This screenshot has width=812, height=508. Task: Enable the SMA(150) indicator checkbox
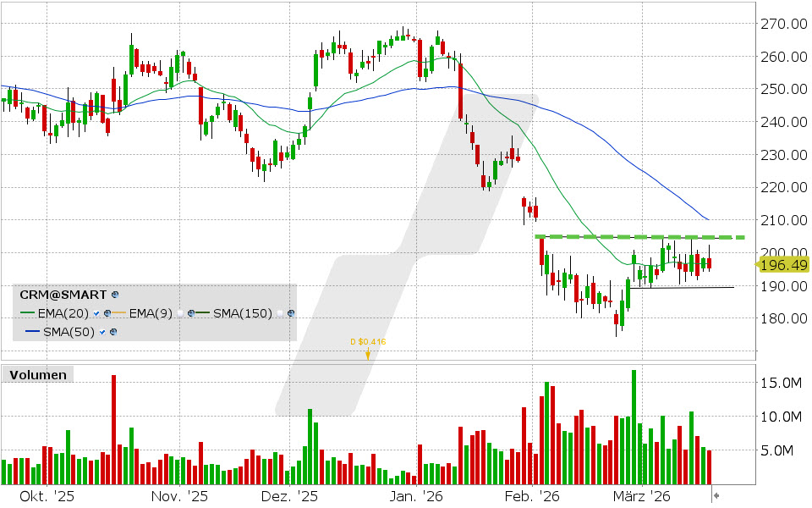pyautogui.click(x=280, y=312)
